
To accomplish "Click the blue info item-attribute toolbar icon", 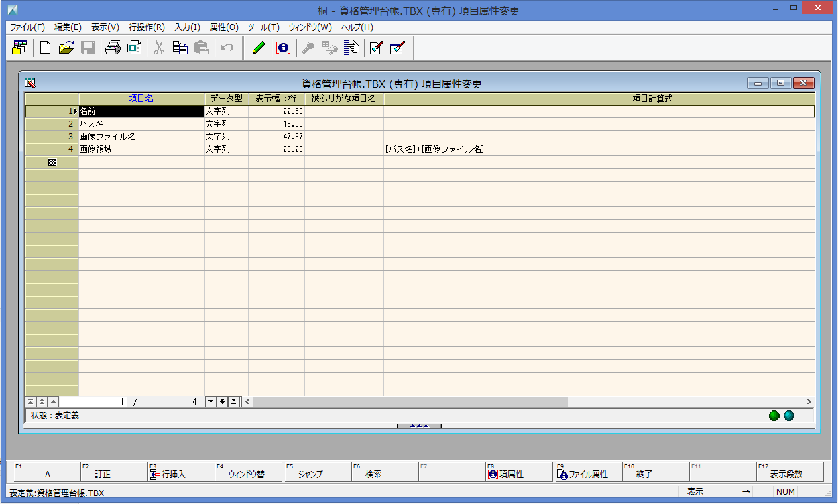I will [x=283, y=48].
